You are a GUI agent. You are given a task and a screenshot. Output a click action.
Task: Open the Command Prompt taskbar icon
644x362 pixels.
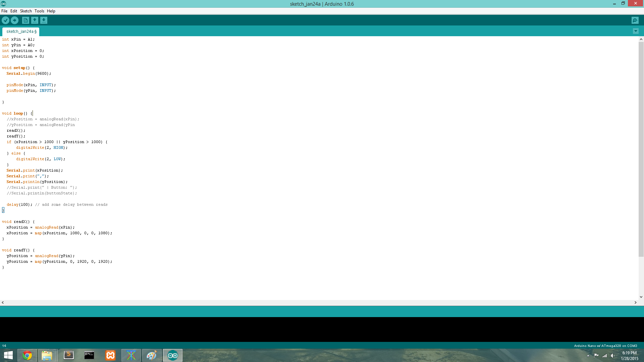tap(89, 355)
